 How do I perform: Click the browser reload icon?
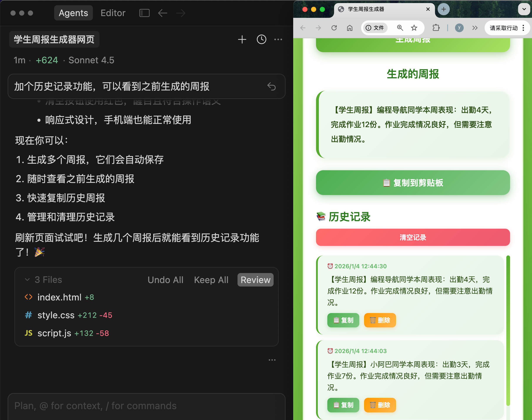(334, 28)
